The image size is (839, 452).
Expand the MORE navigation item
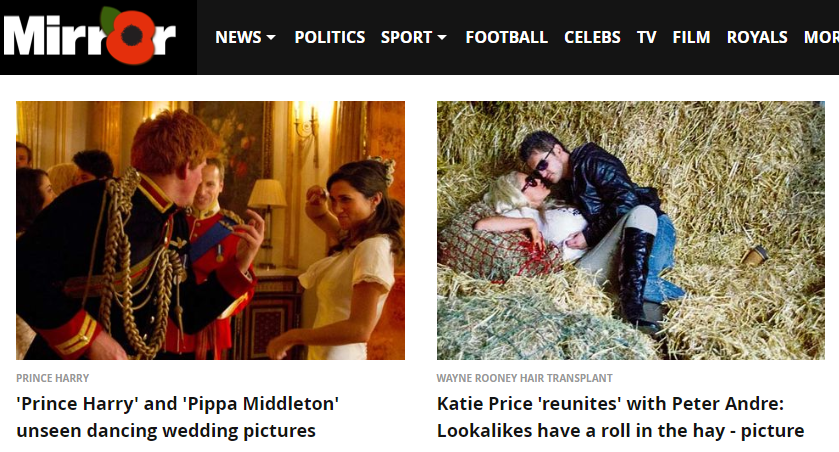(x=821, y=37)
